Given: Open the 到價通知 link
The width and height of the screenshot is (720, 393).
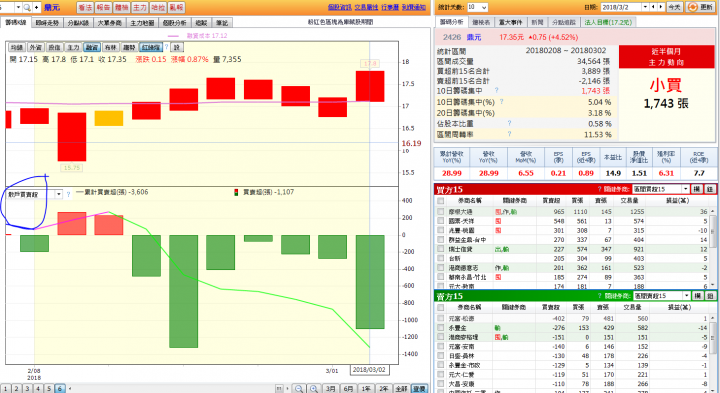Looking at the screenshot, I should coord(414,7).
